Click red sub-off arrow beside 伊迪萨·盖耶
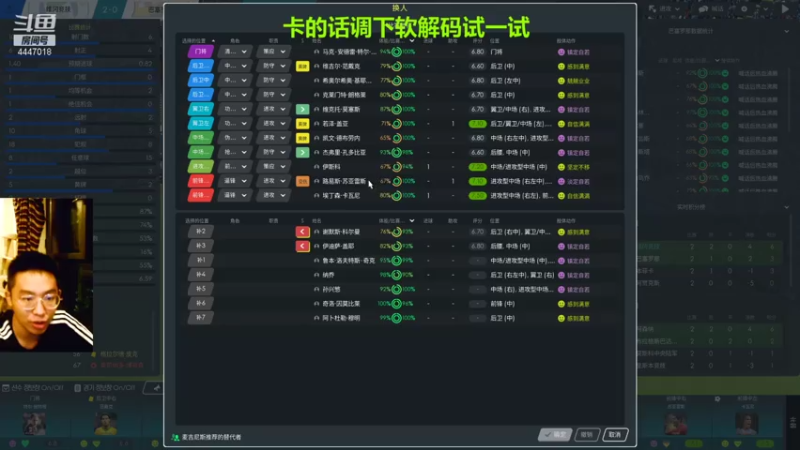 tap(302, 246)
